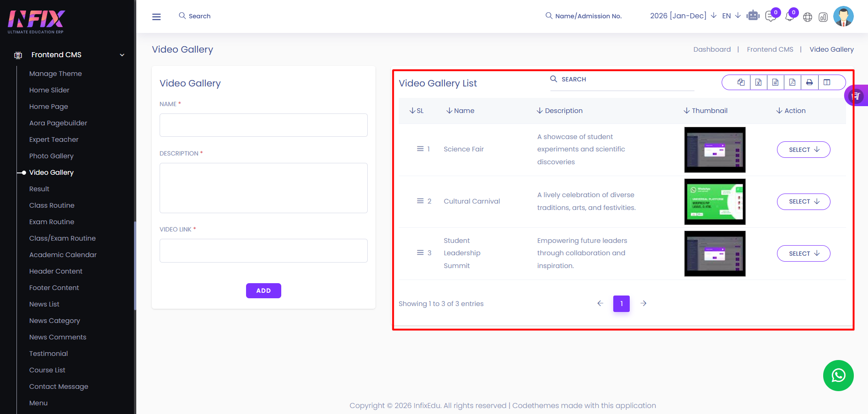Sort by the Description column

pyautogui.click(x=559, y=111)
